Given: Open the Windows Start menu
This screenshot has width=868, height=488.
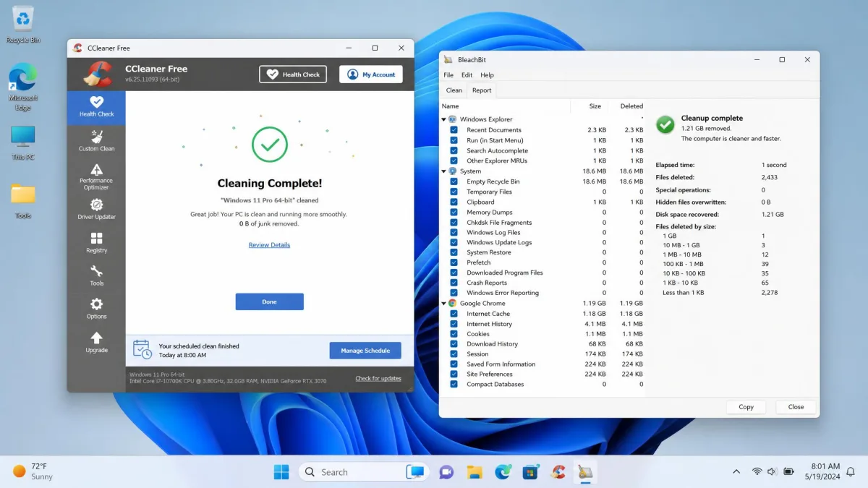Looking at the screenshot, I should point(281,472).
